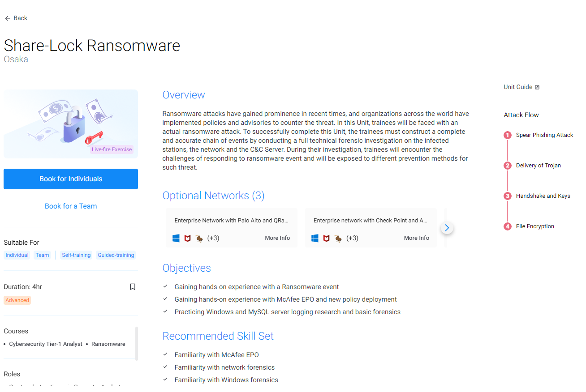Click the (+3) more tools in Check Point card
The height and width of the screenshot is (392, 586).
[352, 238]
